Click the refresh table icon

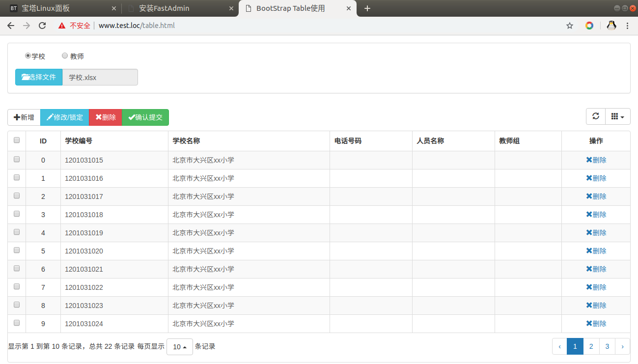tap(595, 116)
